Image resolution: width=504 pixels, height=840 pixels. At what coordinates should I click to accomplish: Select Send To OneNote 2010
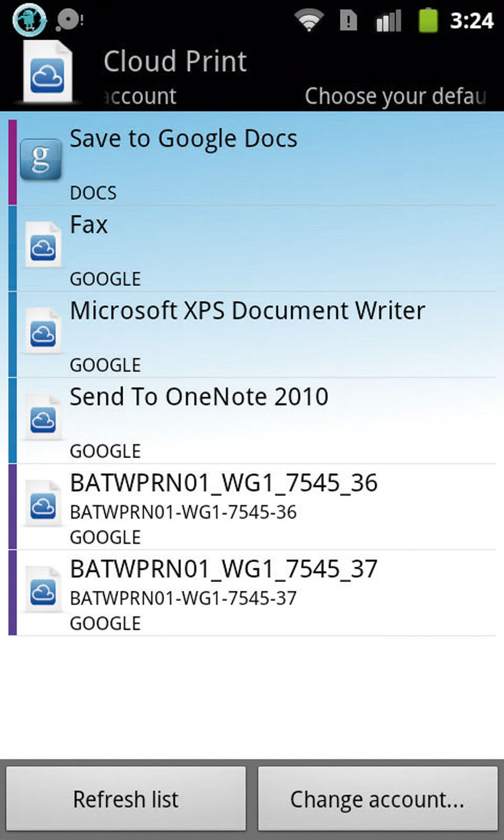pos(252,421)
